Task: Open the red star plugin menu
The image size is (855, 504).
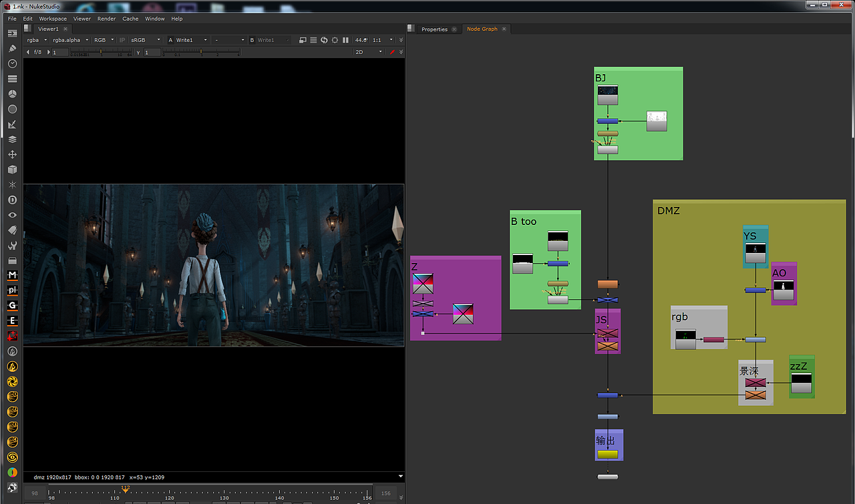Action: (x=12, y=336)
